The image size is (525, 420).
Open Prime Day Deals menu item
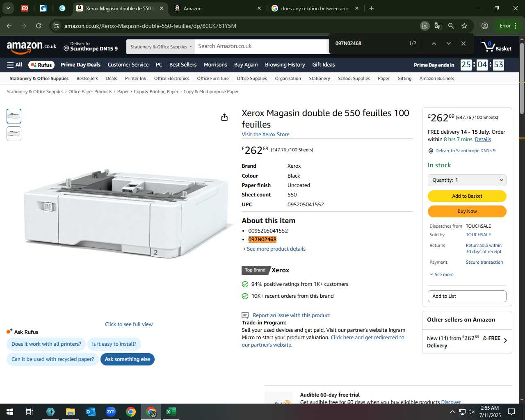tap(80, 65)
